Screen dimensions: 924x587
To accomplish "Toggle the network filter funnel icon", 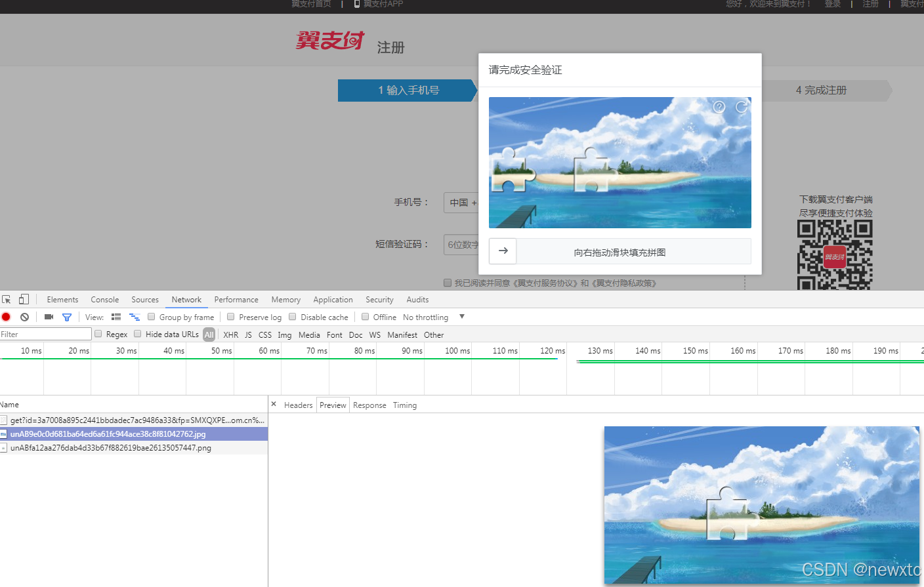I will coord(66,317).
